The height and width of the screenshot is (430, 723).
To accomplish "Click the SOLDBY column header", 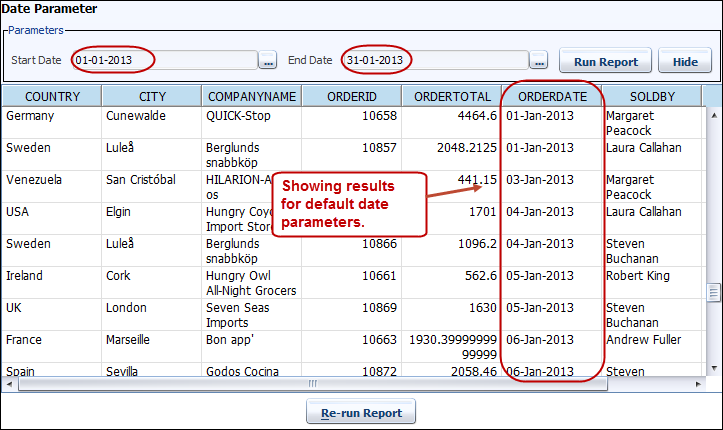I will coord(653,96).
